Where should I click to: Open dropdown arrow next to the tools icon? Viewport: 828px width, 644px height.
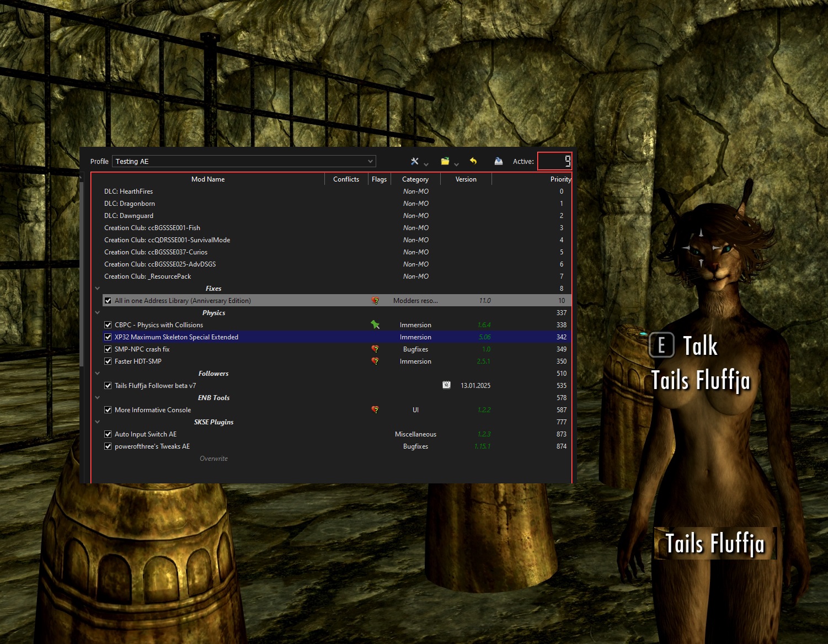(426, 164)
